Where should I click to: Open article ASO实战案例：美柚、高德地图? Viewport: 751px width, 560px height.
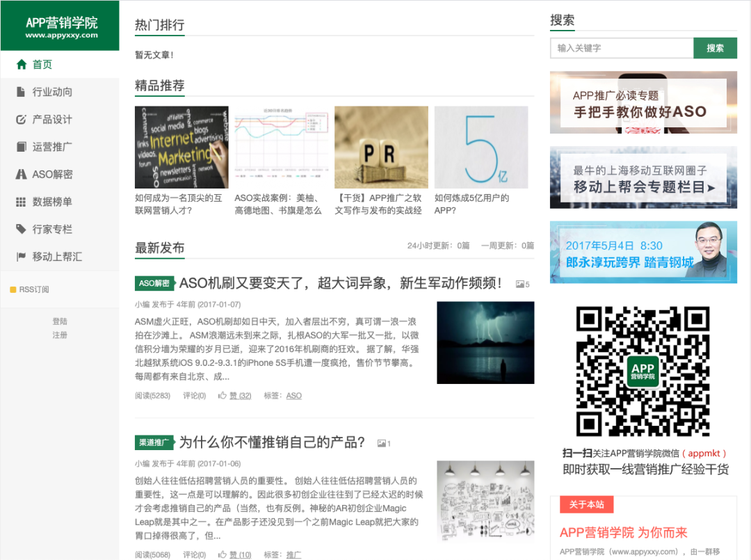(x=278, y=204)
